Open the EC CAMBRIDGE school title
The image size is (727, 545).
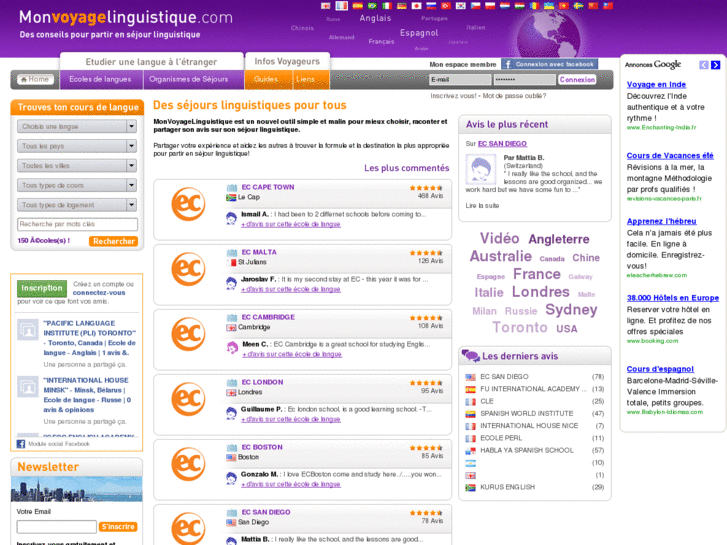268,317
